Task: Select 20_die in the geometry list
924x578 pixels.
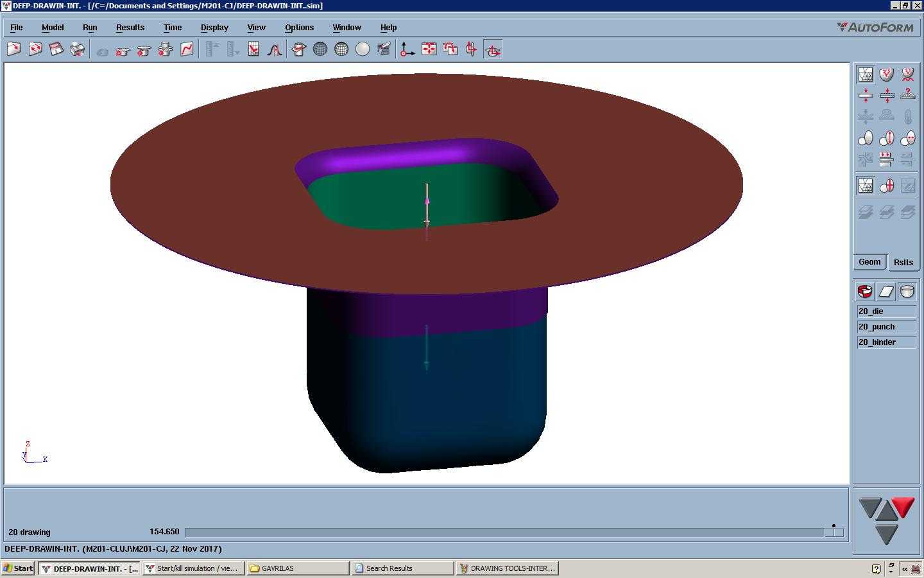Action: tap(887, 311)
